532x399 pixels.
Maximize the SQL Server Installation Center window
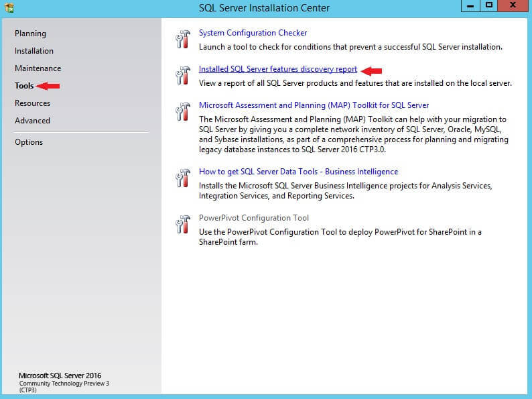[488, 6]
